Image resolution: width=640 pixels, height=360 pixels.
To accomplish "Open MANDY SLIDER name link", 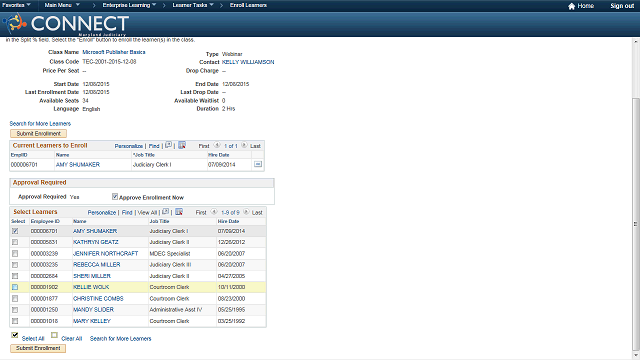I will pos(93,309).
